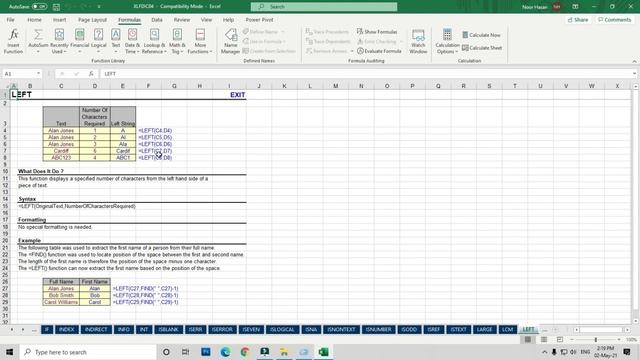Open the Comments pane

click(x=614, y=20)
